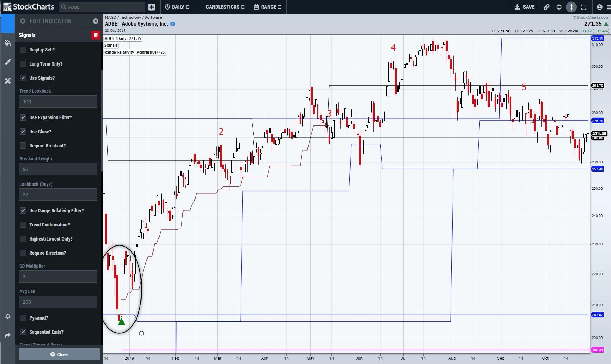Enable Trend Confirmation checkbox

coord(23,225)
